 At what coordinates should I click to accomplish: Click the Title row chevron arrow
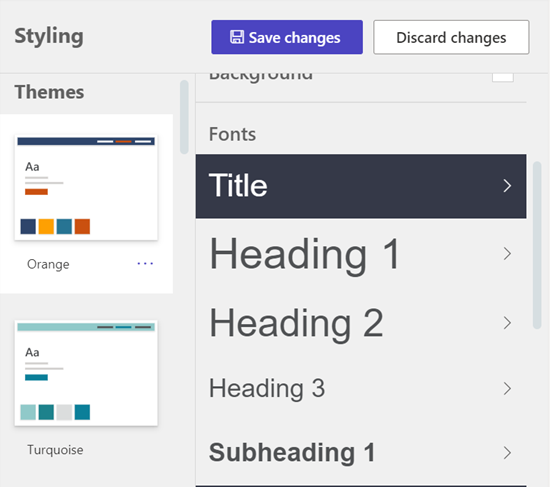(507, 186)
